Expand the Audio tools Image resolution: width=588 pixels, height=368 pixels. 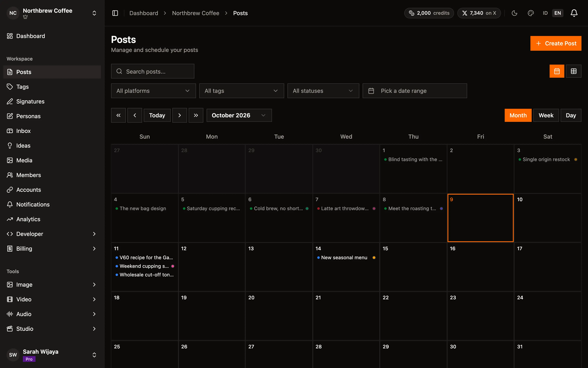pos(52,314)
